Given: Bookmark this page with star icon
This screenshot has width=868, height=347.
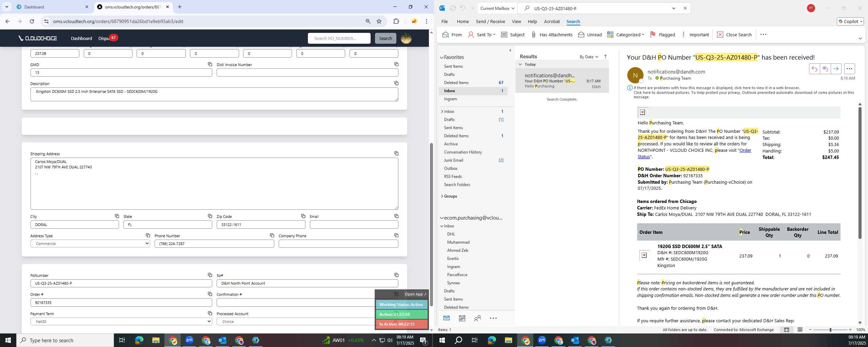Looking at the screenshot, I should point(379,21).
